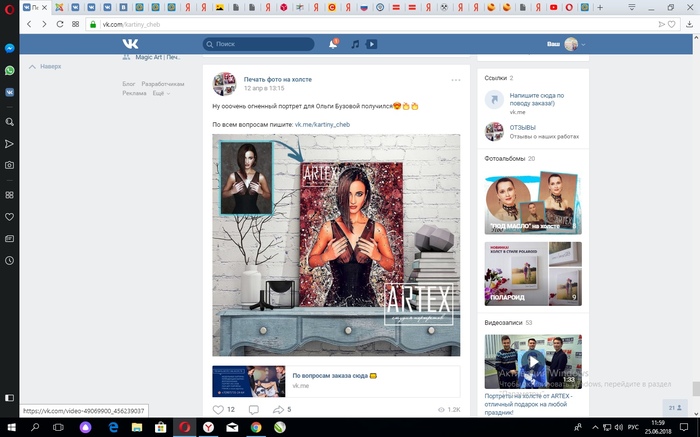This screenshot has width=700, height=437.
Task: Like the post with heart icon
Action: [219, 410]
